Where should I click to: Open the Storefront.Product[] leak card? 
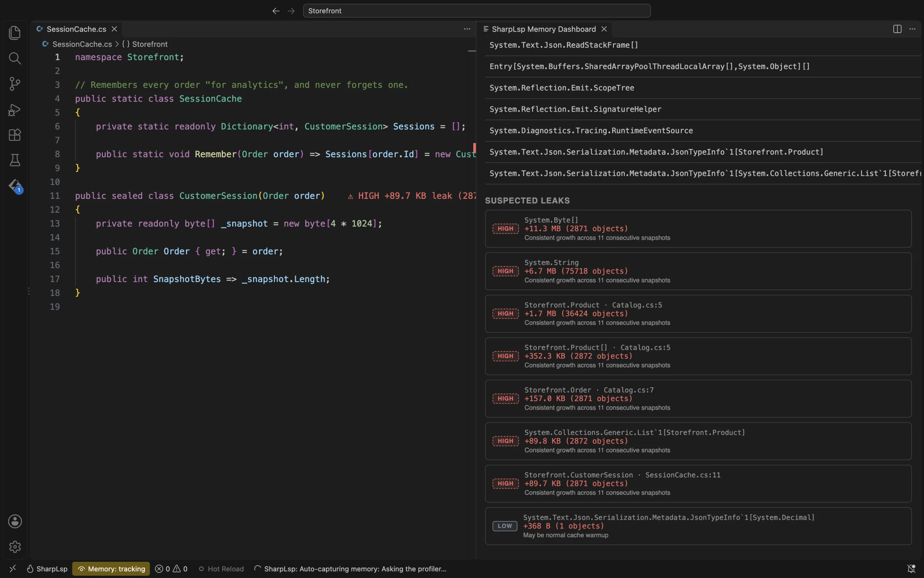pos(698,356)
